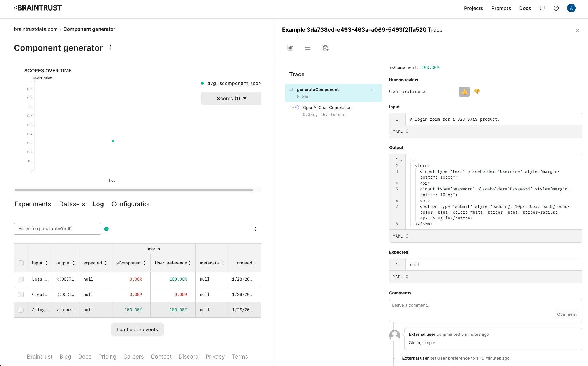Change the Output YAML format selector
The image size is (588, 366).
401,236
